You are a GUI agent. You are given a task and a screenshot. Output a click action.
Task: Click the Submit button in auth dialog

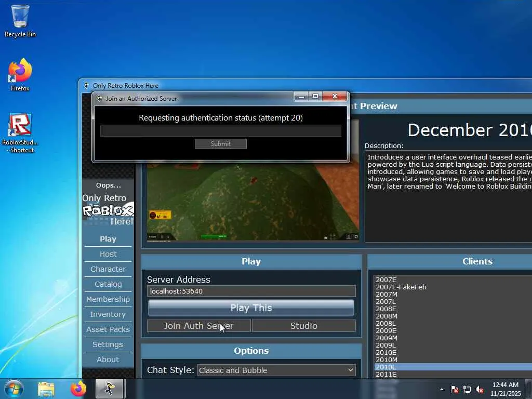pyautogui.click(x=220, y=144)
